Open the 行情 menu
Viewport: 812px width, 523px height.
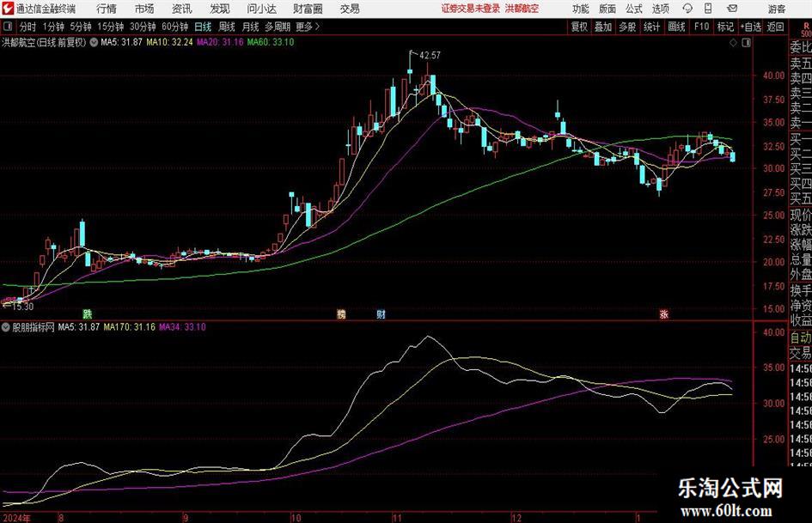107,9
